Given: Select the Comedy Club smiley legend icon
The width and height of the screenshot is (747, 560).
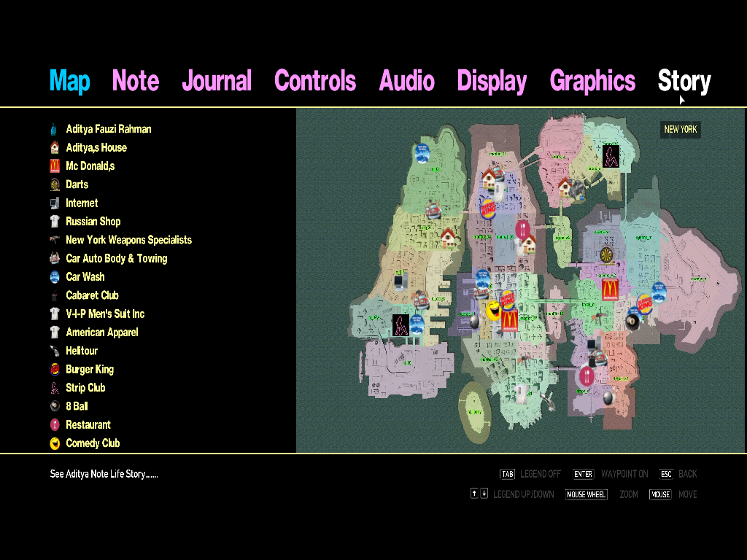Looking at the screenshot, I should pos(55,443).
